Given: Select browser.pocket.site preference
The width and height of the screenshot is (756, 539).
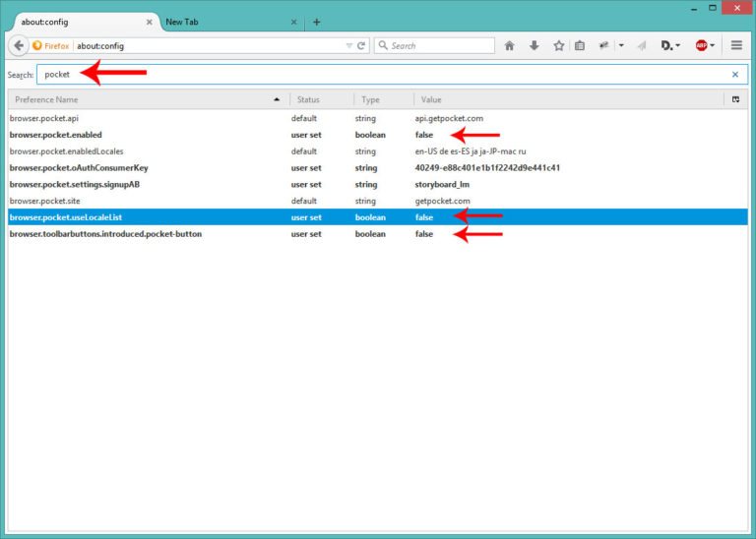Looking at the screenshot, I should coord(378,201).
